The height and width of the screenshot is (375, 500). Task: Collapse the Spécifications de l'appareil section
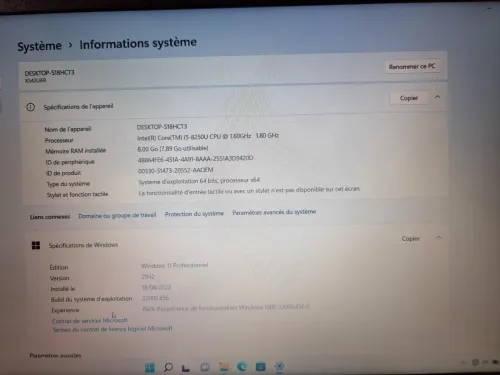point(437,97)
